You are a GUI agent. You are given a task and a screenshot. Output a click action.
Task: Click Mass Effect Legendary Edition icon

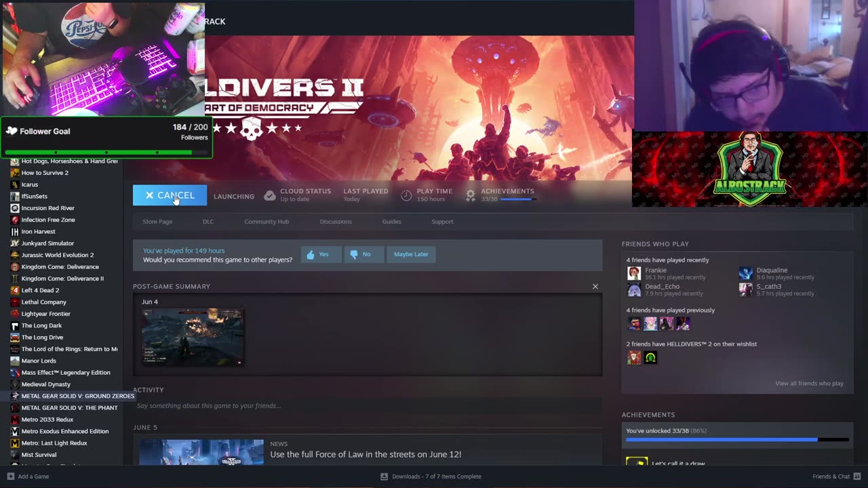tap(15, 372)
